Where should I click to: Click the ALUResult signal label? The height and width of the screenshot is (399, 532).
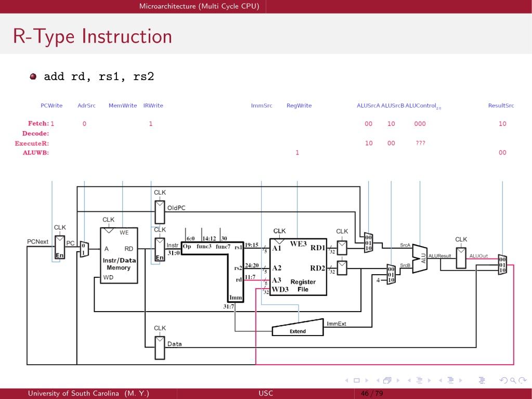pyautogui.click(x=440, y=256)
